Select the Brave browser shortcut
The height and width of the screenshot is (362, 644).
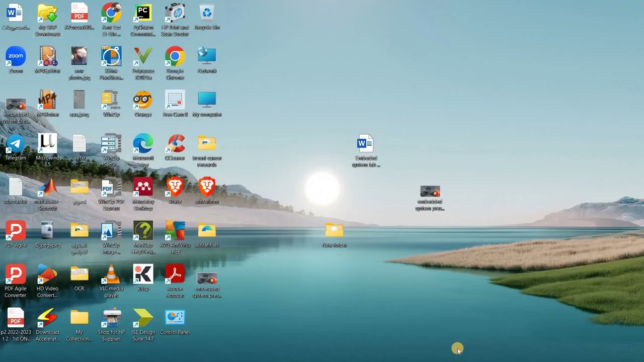click(x=175, y=191)
